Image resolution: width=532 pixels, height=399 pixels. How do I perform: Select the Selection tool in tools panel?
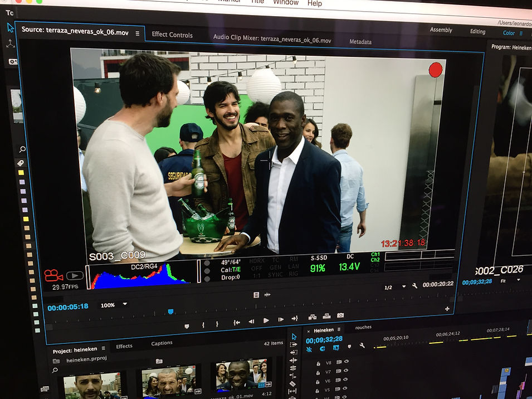[x=294, y=336]
